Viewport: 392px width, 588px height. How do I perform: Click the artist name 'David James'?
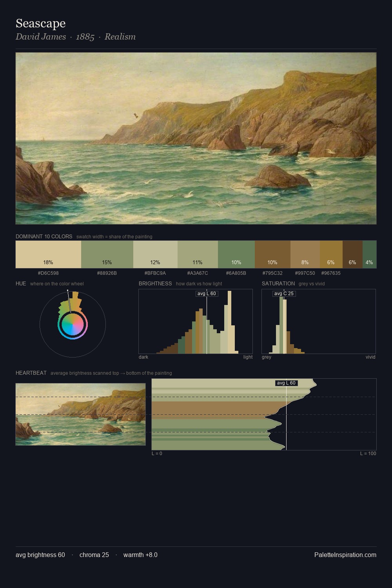(x=41, y=37)
